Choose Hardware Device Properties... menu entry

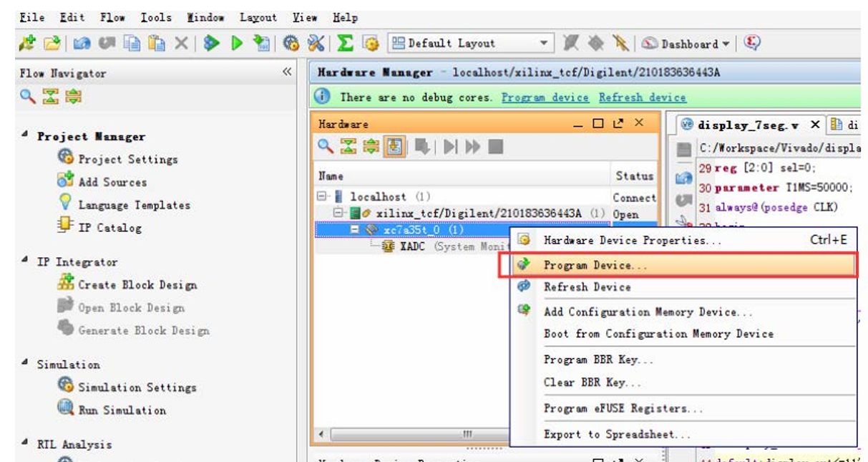pos(683,240)
